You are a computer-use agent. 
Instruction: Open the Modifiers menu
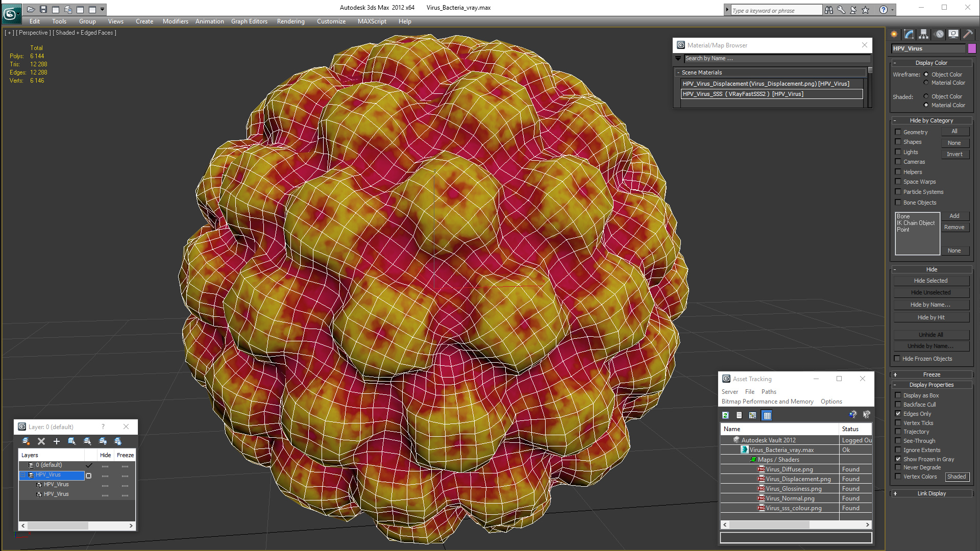[176, 21]
